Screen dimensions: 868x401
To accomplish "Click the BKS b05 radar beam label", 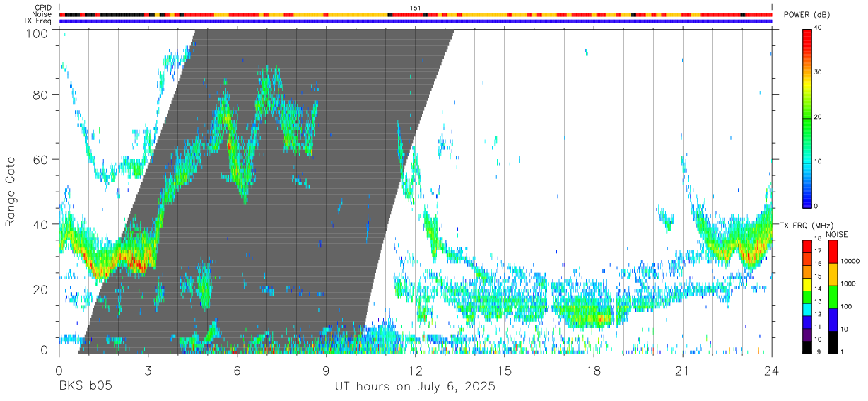I will pos(85,387).
